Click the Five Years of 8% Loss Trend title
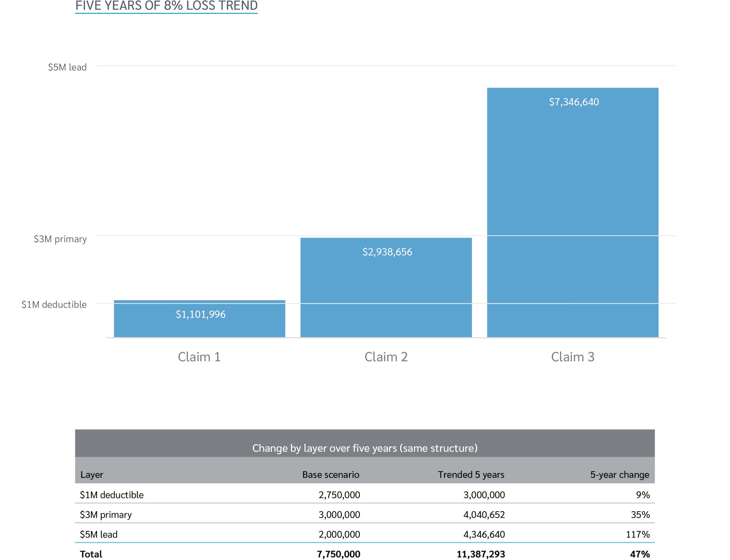 click(166, 6)
